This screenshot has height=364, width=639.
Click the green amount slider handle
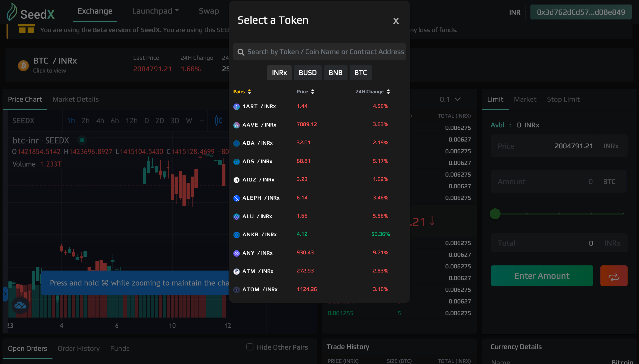pyautogui.click(x=495, y=214)
